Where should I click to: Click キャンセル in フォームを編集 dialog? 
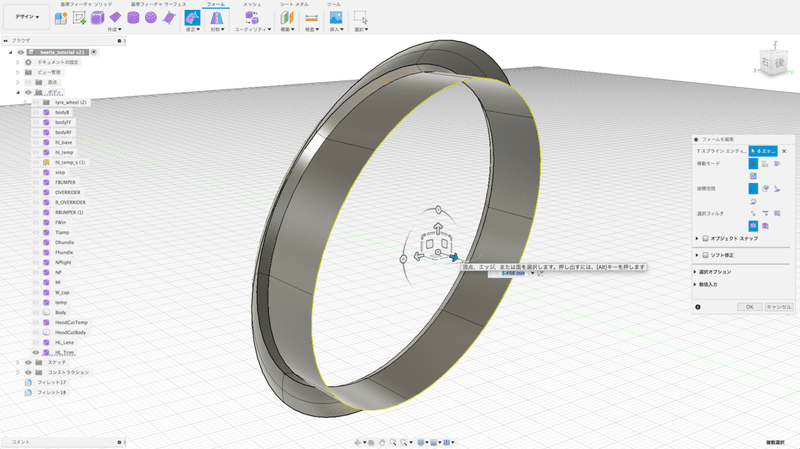point(779,307)
